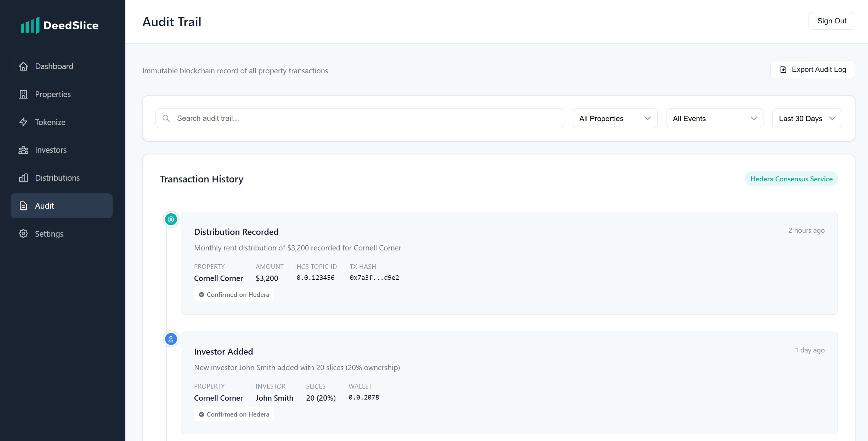
Task: Click the DeedSlice logo
Action: [60, 25]
